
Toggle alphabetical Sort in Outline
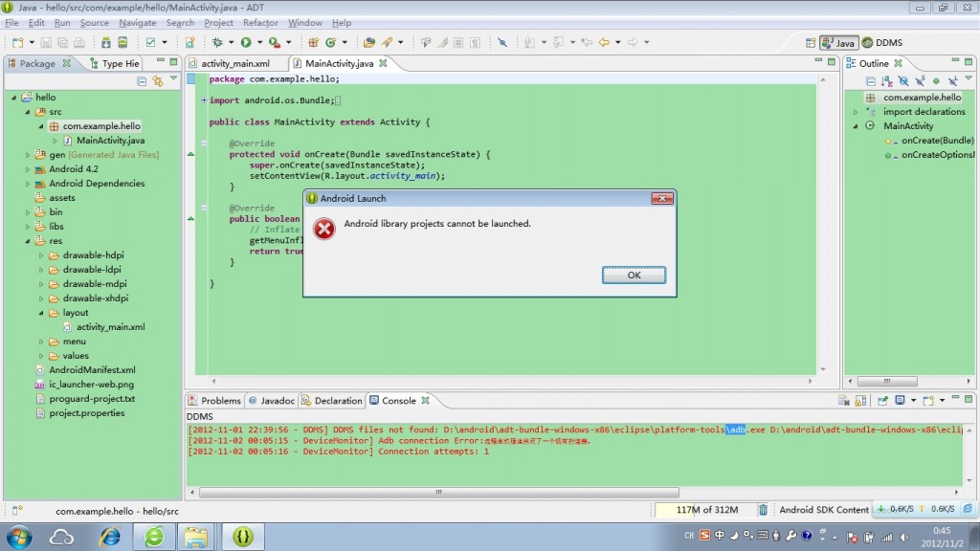coord(887,81)
